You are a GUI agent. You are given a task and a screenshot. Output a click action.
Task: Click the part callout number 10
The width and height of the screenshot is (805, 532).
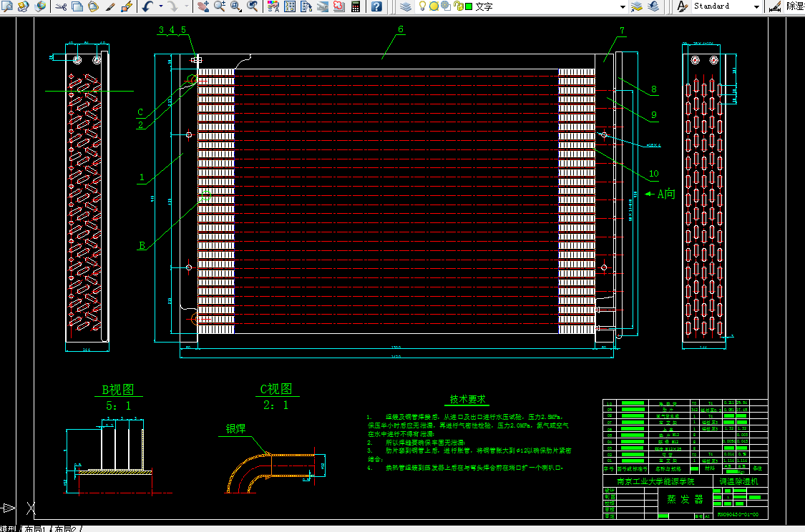point(653,173)
